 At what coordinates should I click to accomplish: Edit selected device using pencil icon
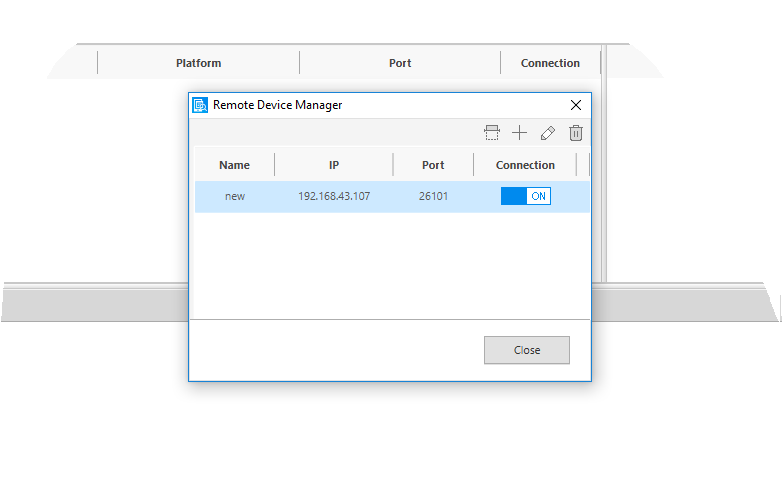click(x=547, y=133)
